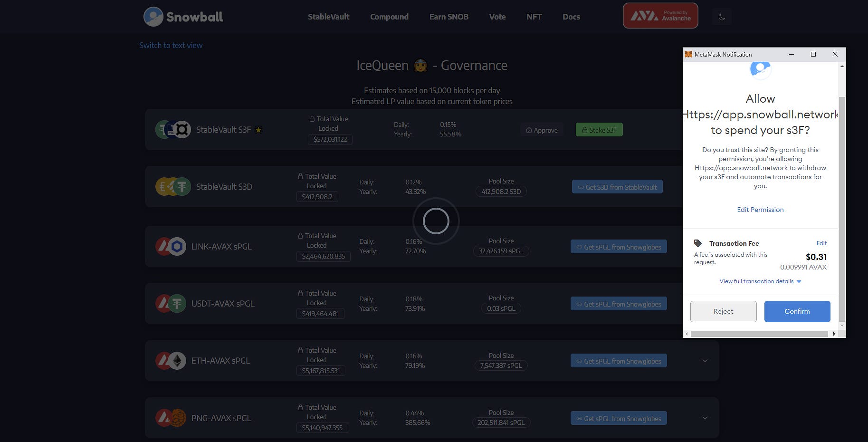Click Get sPGL from Snowglobes for LINK-AVAX

619,247
